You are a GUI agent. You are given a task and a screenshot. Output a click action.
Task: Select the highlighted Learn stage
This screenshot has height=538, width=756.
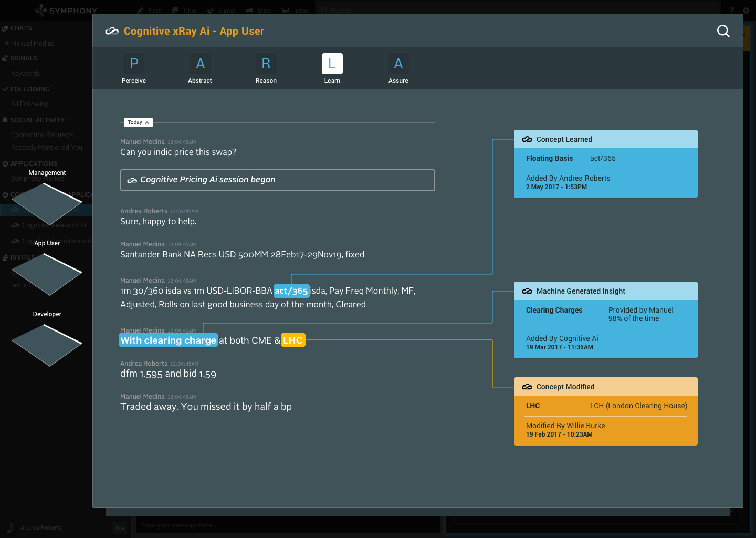click(x=332, y=64)
